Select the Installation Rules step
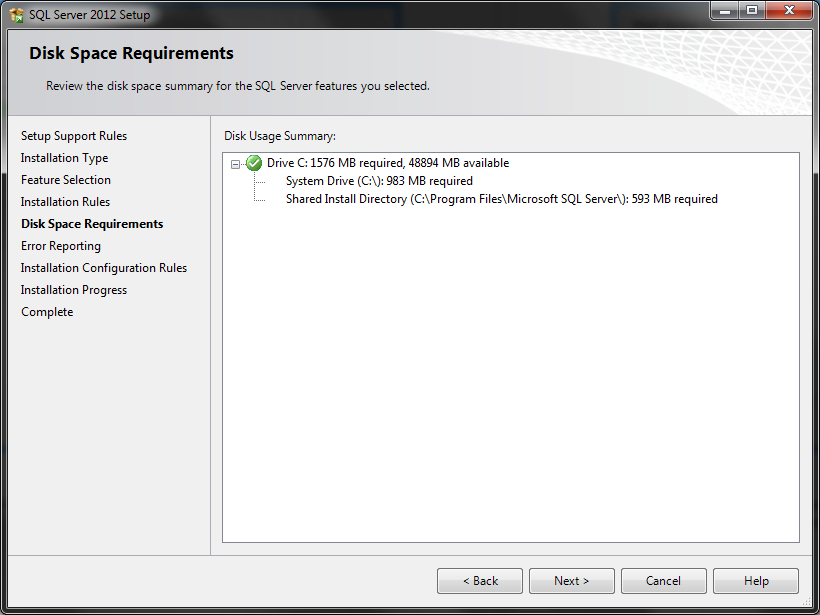Image resolution: width=820 pixels, height=615 pixels. click(x=65, y=201)
